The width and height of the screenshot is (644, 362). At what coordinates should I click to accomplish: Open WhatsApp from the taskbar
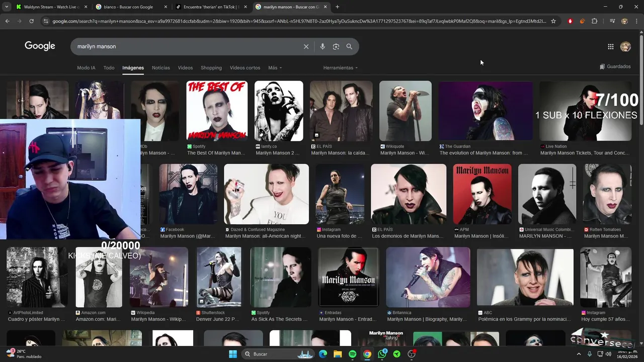tap(382, 354)
